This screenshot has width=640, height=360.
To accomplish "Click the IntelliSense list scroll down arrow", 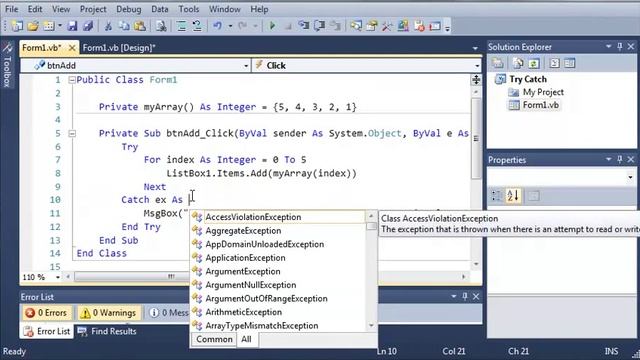I will (x=371, y=325).
